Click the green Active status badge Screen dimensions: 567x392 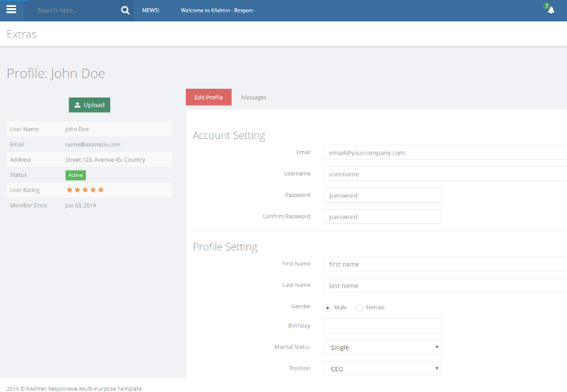75,175
